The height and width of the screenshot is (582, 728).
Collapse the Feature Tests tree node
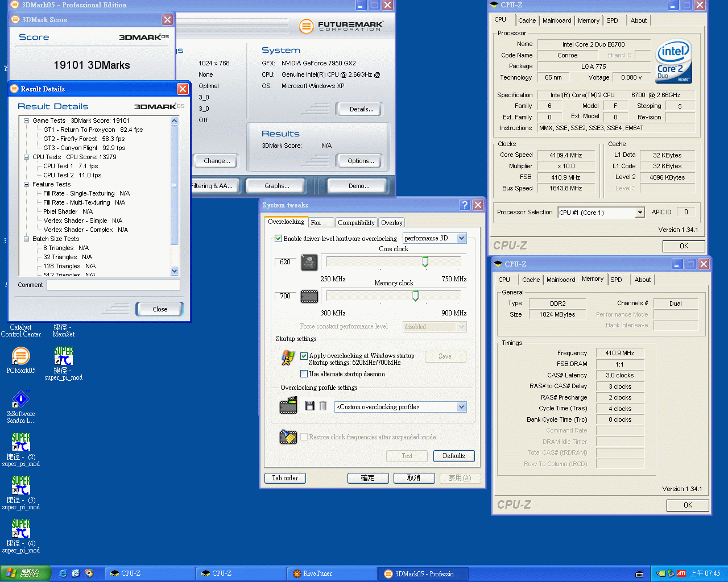tap(27, 184)
